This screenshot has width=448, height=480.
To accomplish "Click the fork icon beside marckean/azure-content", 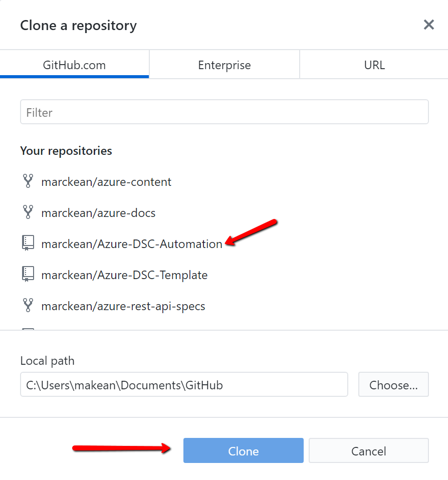I will tap(28, 182).
